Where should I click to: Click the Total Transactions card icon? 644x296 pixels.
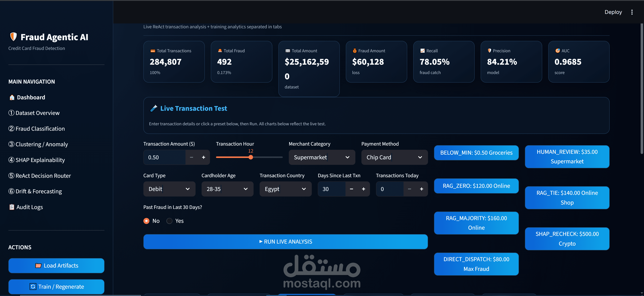coord(152,51)
